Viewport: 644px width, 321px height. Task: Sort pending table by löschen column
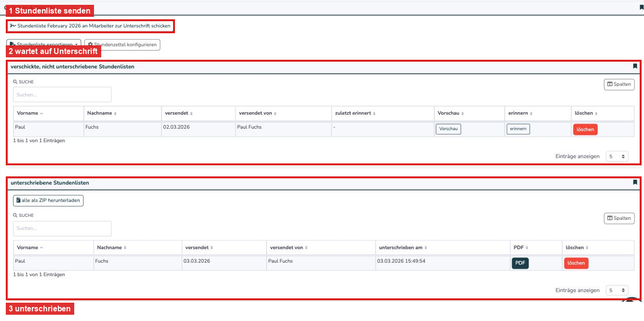[603, 113]
